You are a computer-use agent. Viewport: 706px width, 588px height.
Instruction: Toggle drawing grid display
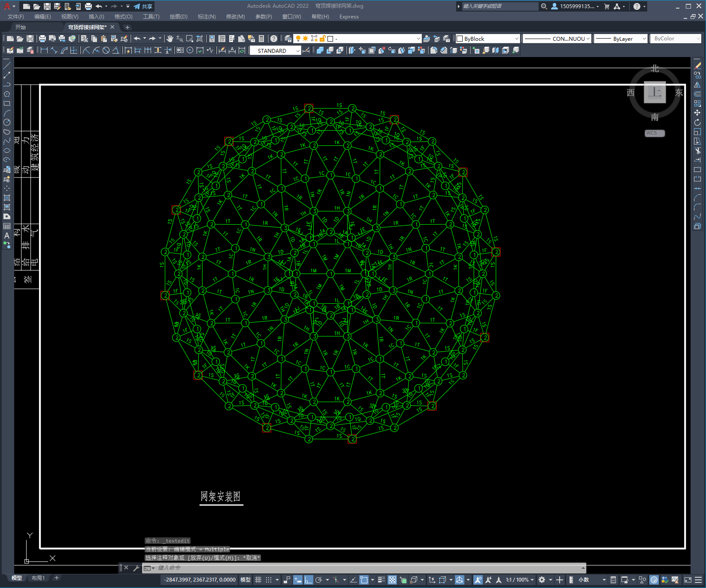[258, 580]
